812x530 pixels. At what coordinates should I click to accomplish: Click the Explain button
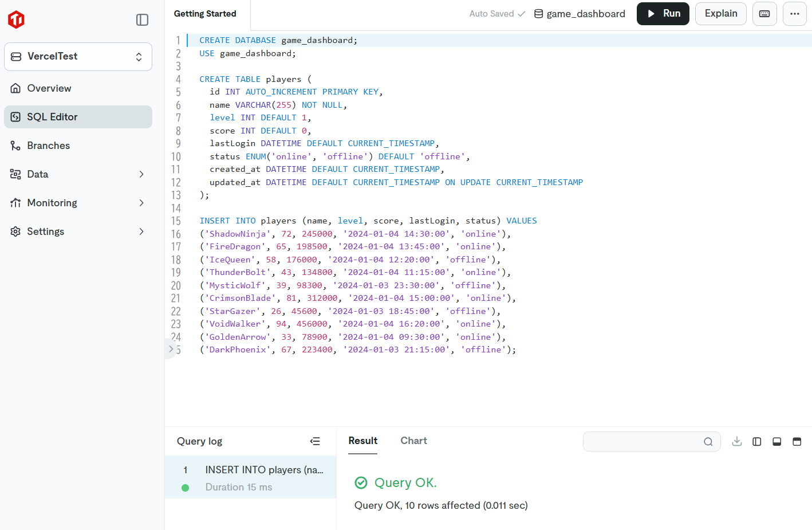click(721, 14)
